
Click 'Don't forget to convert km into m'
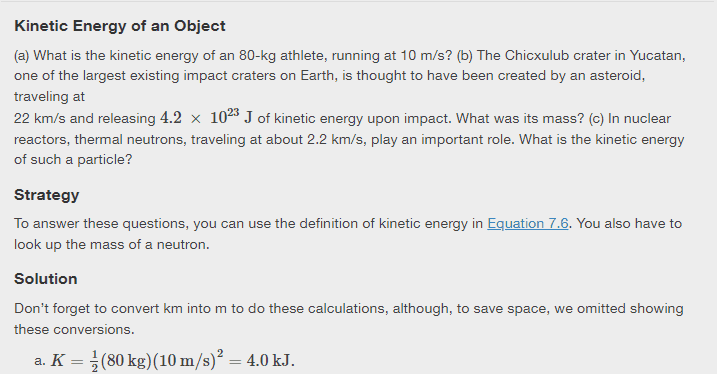[x=121, y=309]
